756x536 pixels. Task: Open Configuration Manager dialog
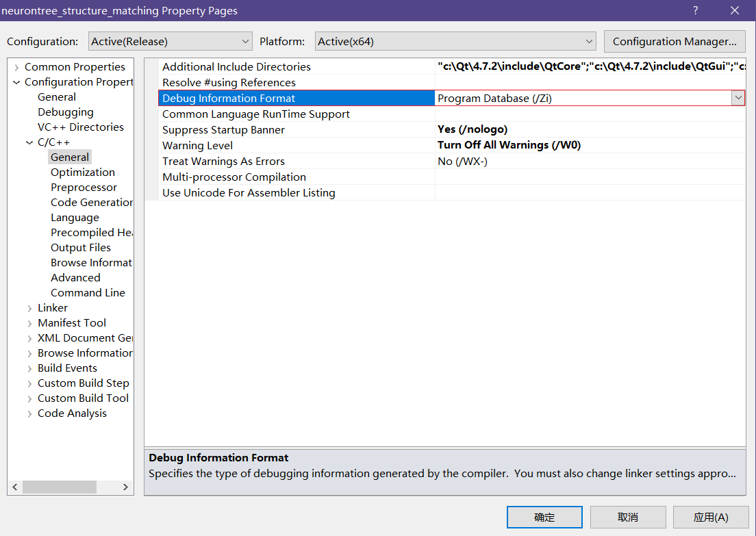(675, 42)
